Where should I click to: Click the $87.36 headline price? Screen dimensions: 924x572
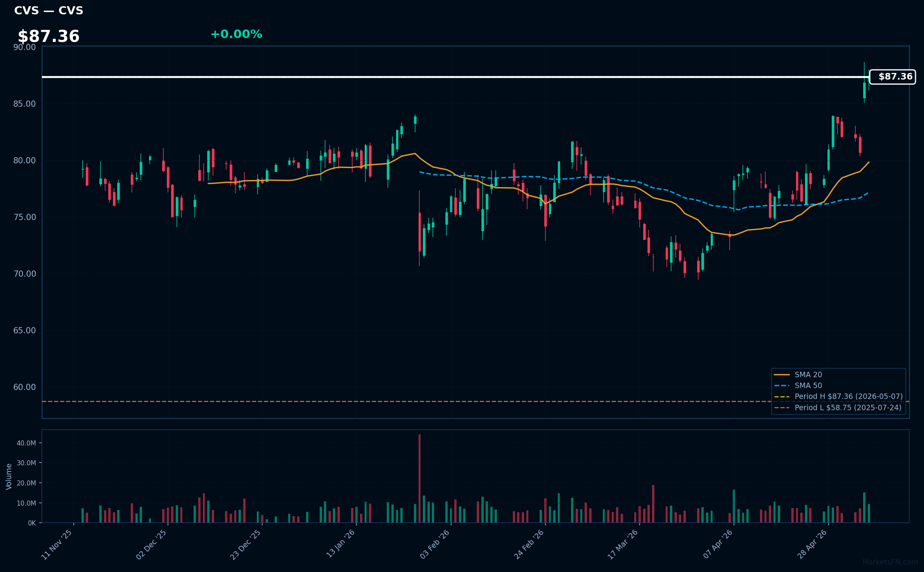tap(48, 36)
